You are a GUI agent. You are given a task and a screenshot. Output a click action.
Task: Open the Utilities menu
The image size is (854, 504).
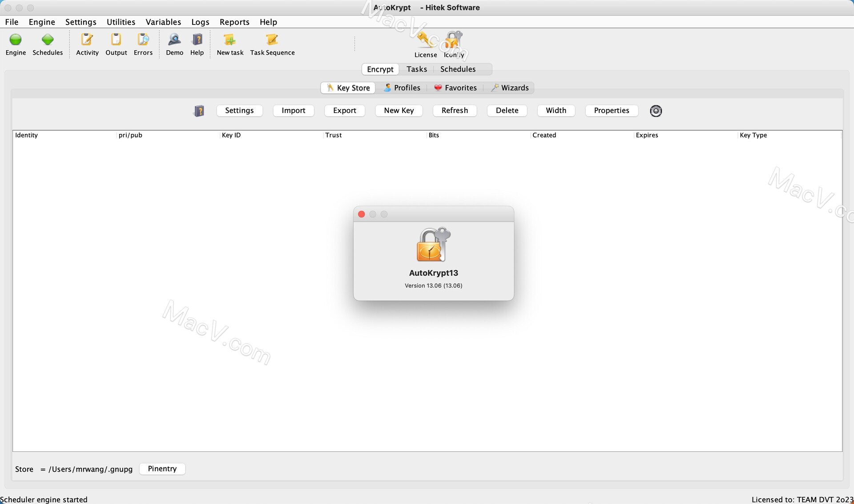click(x=121, y=22)
